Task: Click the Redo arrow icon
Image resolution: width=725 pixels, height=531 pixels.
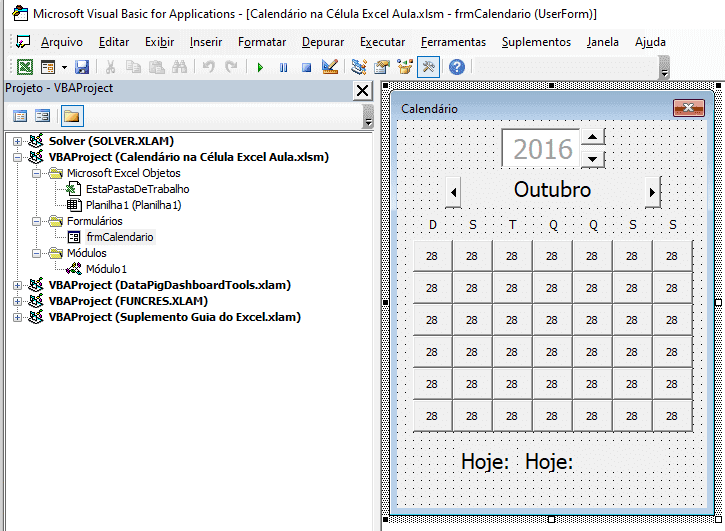Action: coord(231,68)
